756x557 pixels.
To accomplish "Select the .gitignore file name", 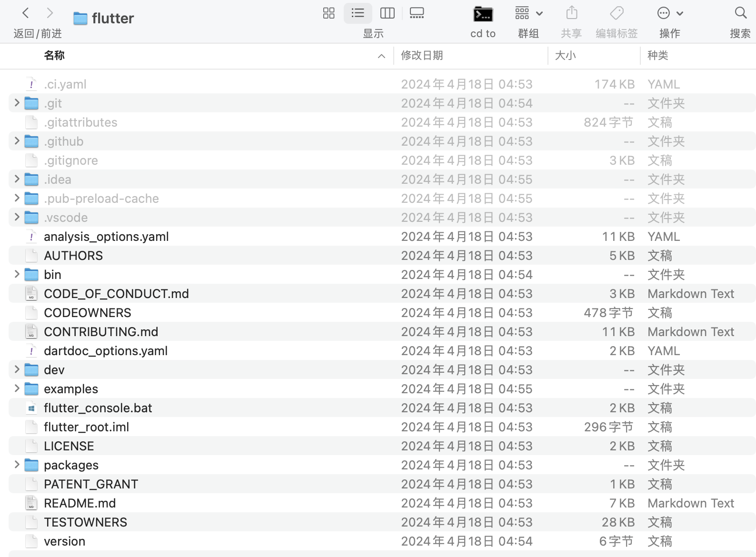I will pos(71,160).
